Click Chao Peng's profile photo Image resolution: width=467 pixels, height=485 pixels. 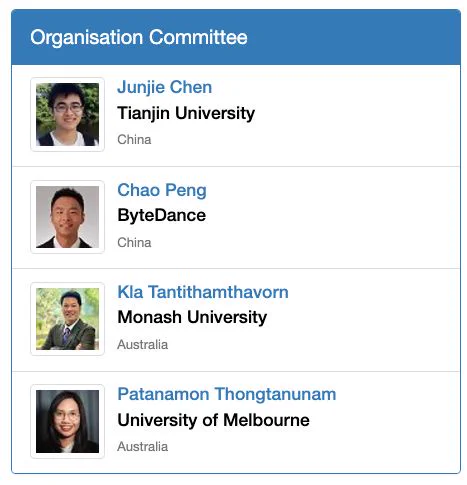click(x=67, y=217)
